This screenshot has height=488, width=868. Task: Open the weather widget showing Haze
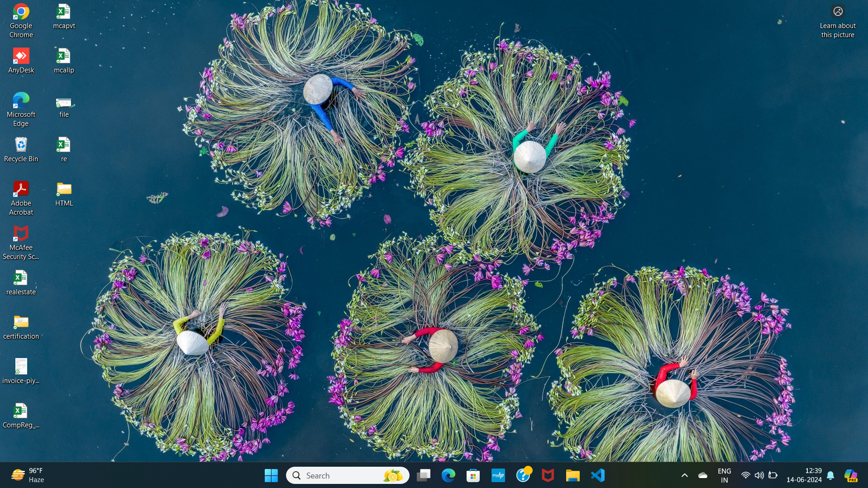coord(28,475)
